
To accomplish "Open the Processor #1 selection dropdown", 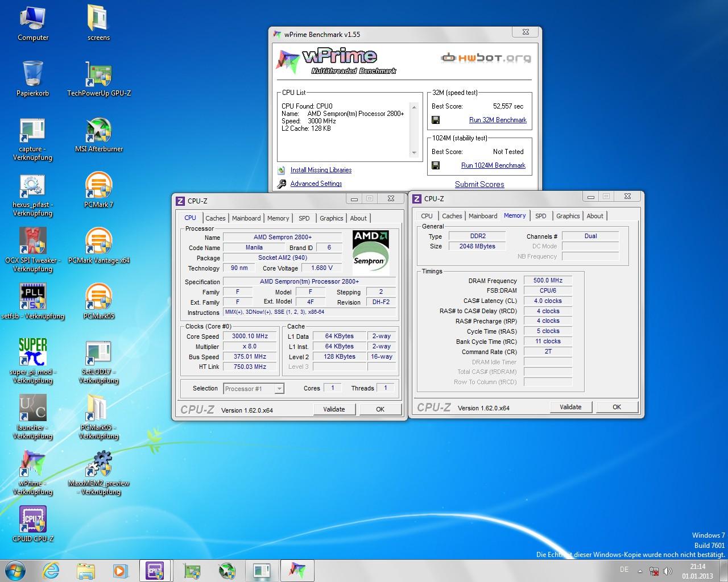I will (x=253, y=389).
